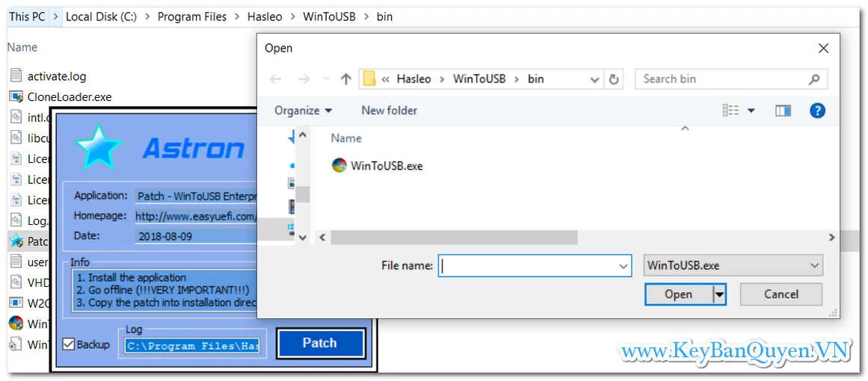Select the WinToUSB.exe file name
Viewport: 868px width, 381px height.
coord(387,166)
